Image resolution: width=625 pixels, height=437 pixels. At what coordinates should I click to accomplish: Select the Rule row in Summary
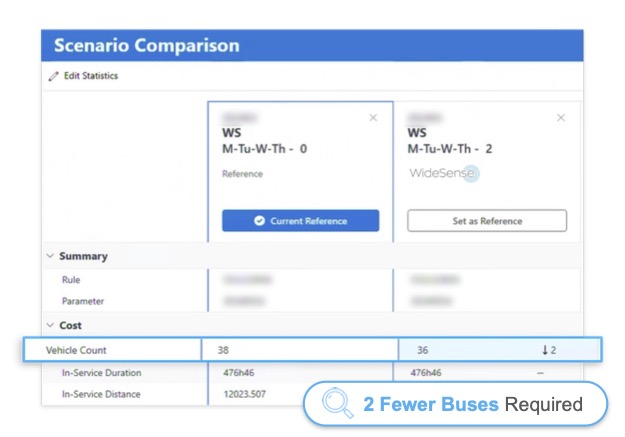pyautogui.click(x=71, y=280)
